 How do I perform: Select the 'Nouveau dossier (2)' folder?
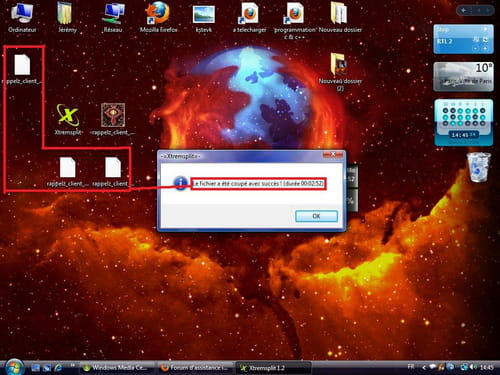pos(340,72)
